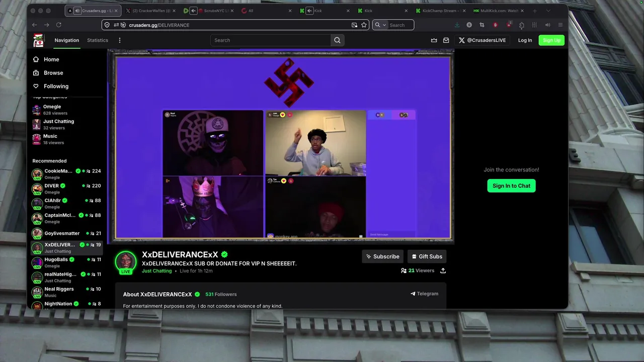
Task: Bookmark this page with the star icon
Action: (364, 25)
